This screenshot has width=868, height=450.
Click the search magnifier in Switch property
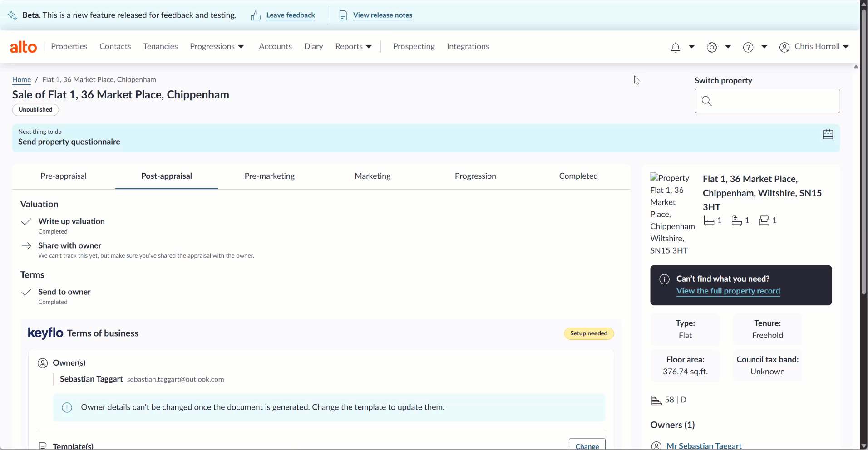707,101
